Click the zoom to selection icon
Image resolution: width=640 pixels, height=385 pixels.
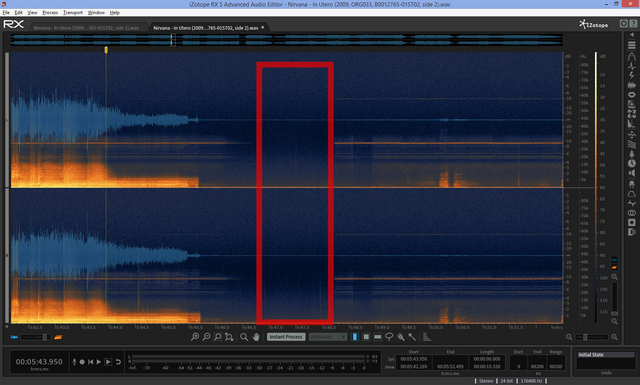point(218,337)
